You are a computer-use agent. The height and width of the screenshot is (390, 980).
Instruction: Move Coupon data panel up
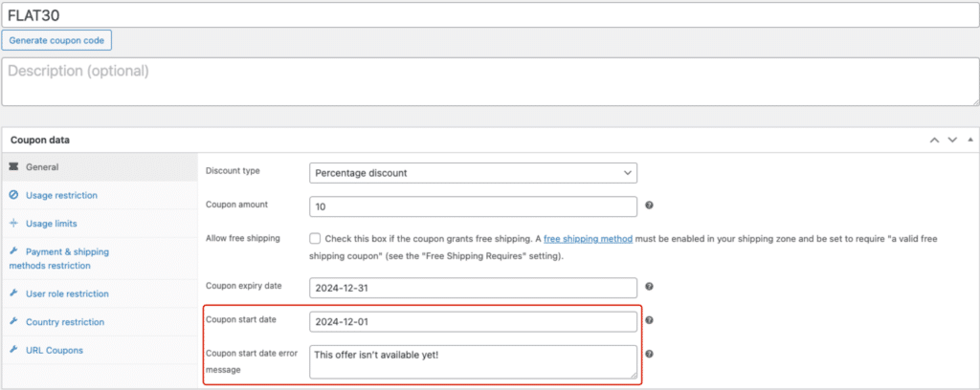(934, 140)
